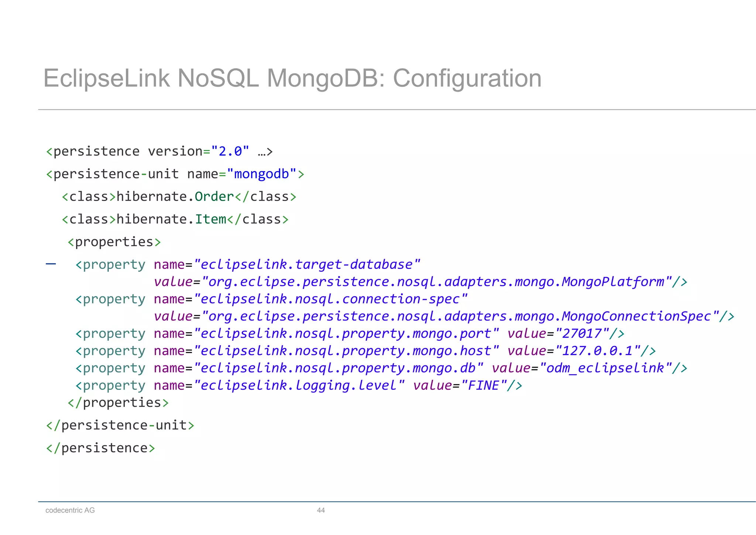Select the persistence-unit name="mongodb" line

pyautogui.click(x=175, y=174)
